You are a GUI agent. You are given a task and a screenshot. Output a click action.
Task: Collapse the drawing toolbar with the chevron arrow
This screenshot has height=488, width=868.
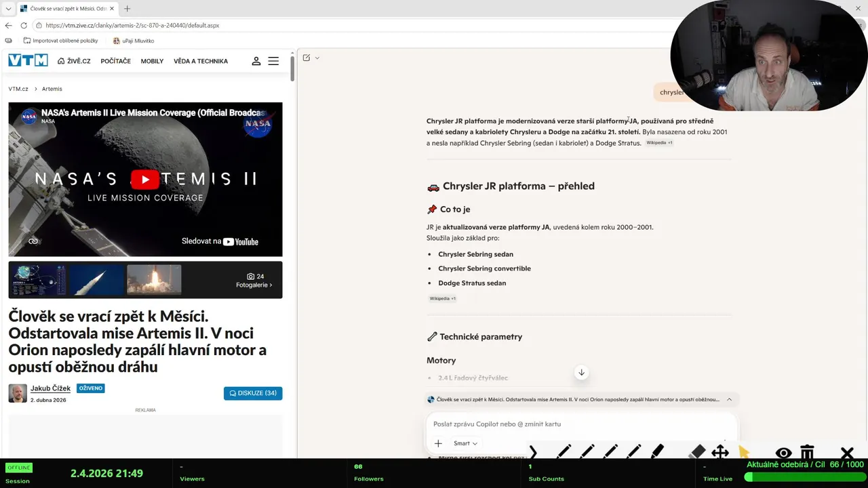533,453
